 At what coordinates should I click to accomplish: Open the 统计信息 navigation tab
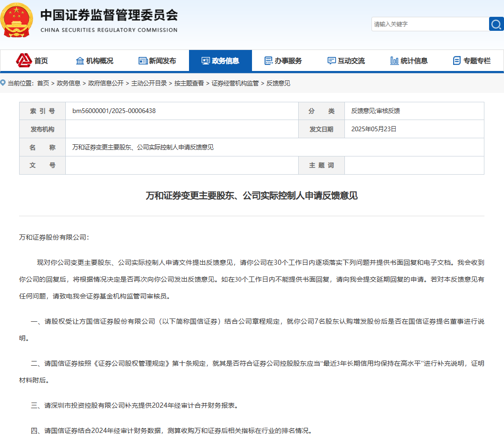point(409,61)
